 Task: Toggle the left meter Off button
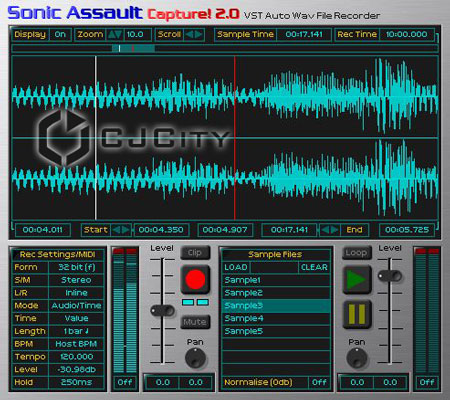point(125,382)
